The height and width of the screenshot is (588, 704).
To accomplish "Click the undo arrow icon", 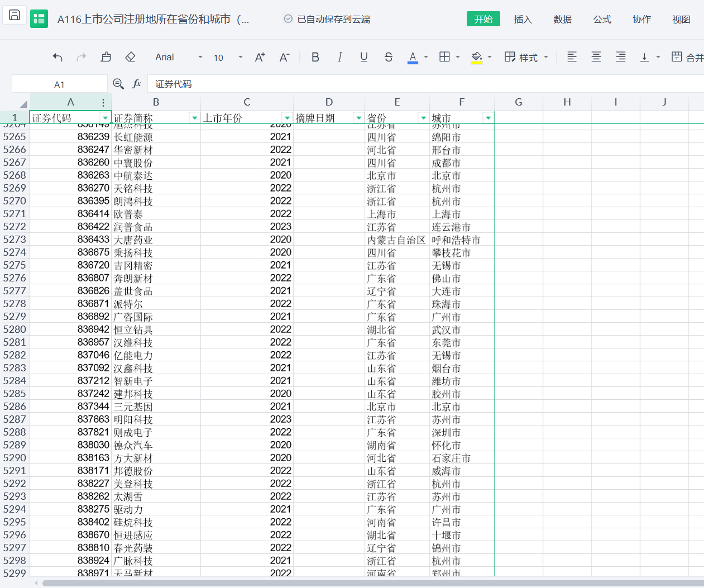I will click(58, 57).
